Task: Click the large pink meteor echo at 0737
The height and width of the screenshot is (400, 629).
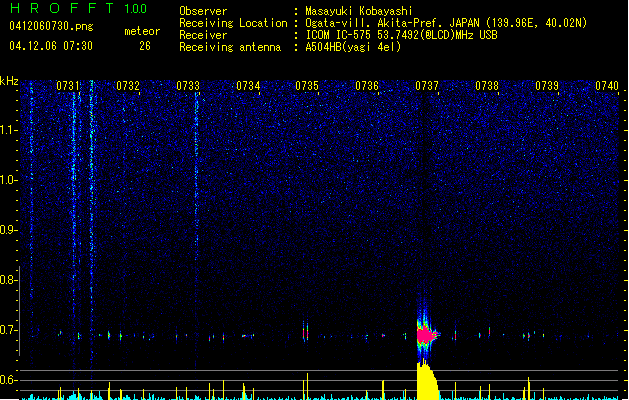Action: [425, 335]
